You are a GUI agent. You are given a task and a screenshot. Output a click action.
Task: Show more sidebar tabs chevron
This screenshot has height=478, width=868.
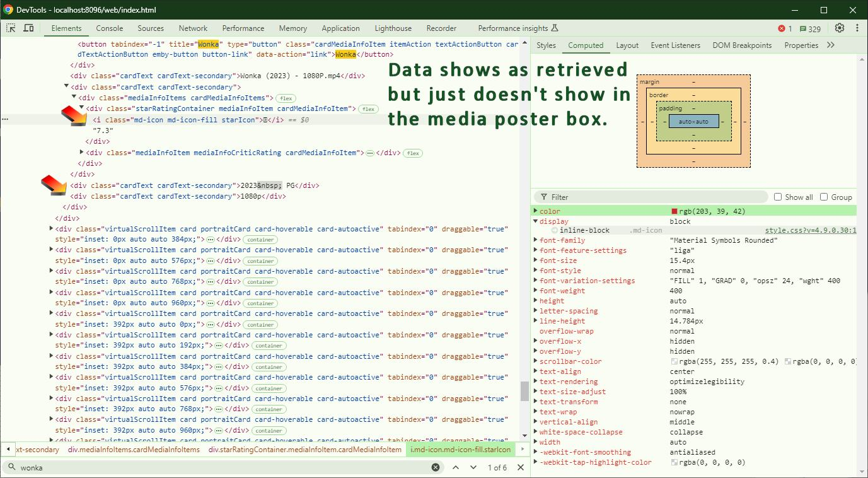pyautogui.click(x=831, y=45)
